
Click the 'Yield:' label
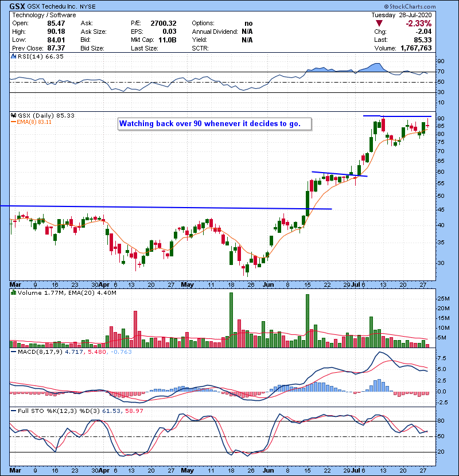[x=199, y=40]
